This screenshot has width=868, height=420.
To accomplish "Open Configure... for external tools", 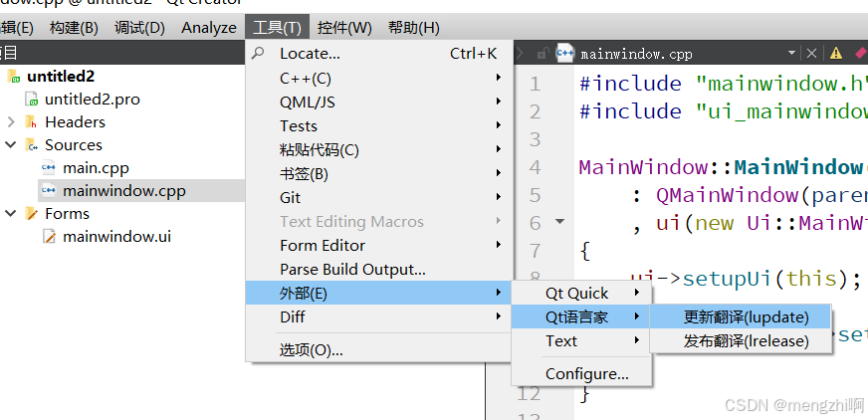I will (x=581, y=374).
